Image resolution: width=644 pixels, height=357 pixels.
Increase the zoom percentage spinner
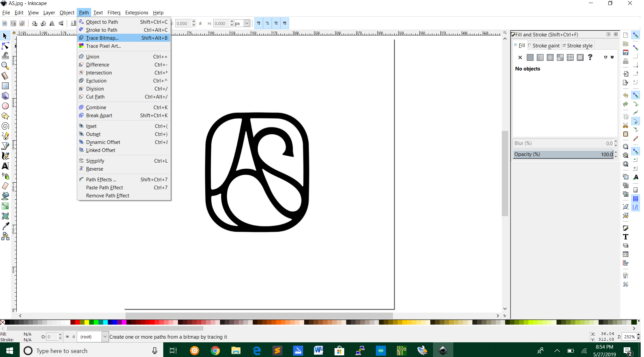pos(638,335)
